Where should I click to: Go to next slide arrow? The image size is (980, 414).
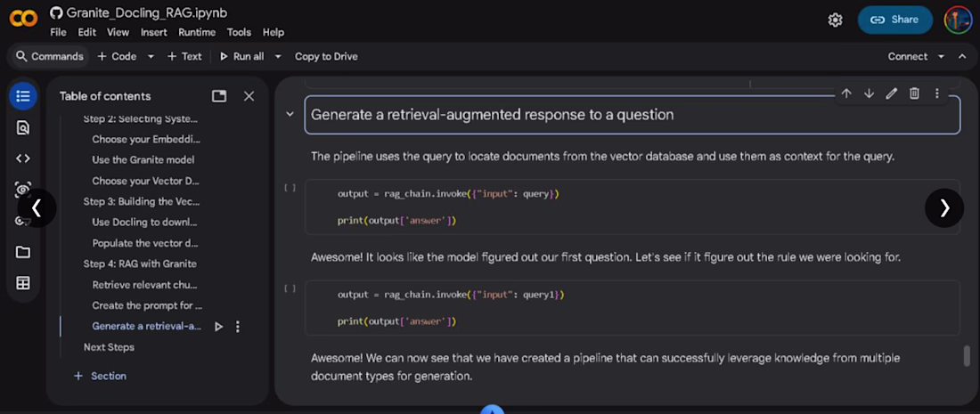(x=944, y=208)
